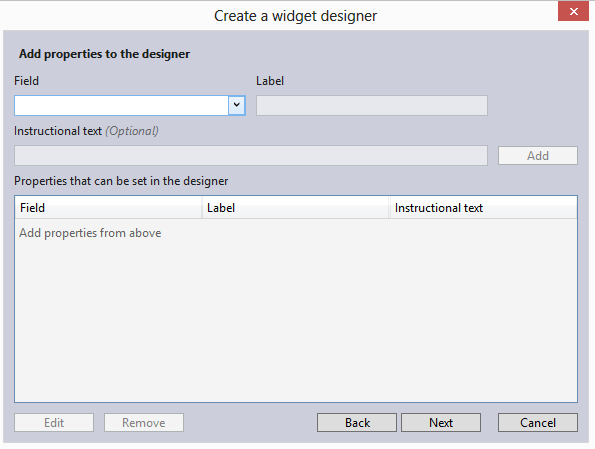This screenshot has width=595, height=449.
Task: Sort by the Field column header
Action: (108, 208)
